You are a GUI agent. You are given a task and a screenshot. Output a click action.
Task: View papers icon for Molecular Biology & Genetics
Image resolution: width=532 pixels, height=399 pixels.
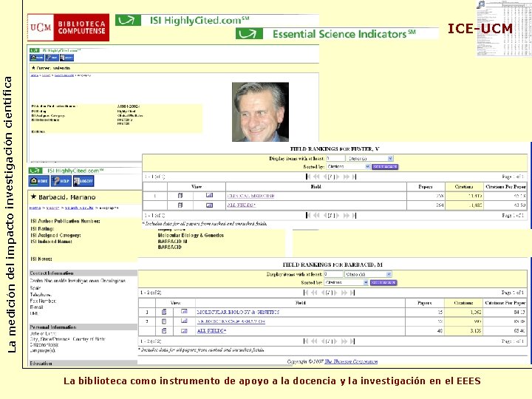[164, 312]
